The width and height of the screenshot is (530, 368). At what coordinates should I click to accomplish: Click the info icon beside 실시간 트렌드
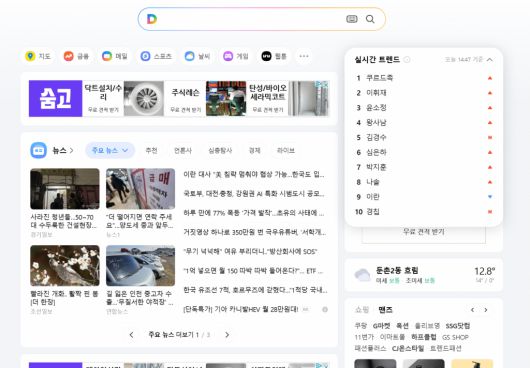tap(407, 60)
